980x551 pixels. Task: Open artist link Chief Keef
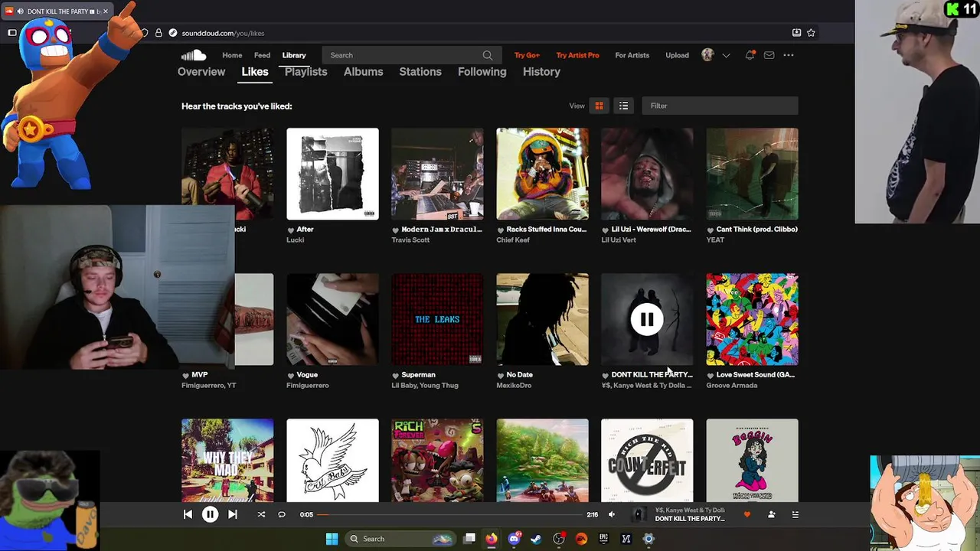pos(513,240)
